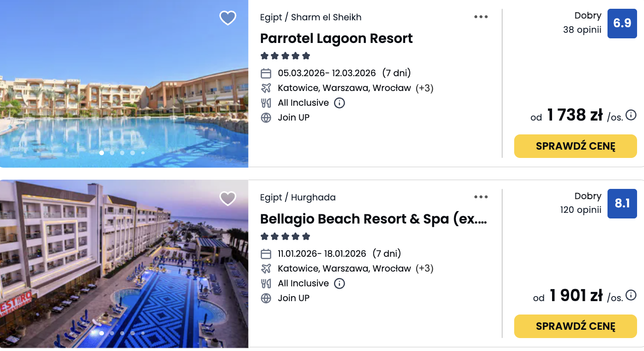Click the calendar icon next to Parrotel travel dates

[266, 73]
